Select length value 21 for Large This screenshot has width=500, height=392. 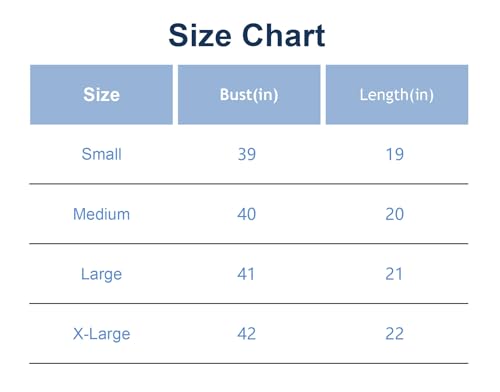pos(394,274)
